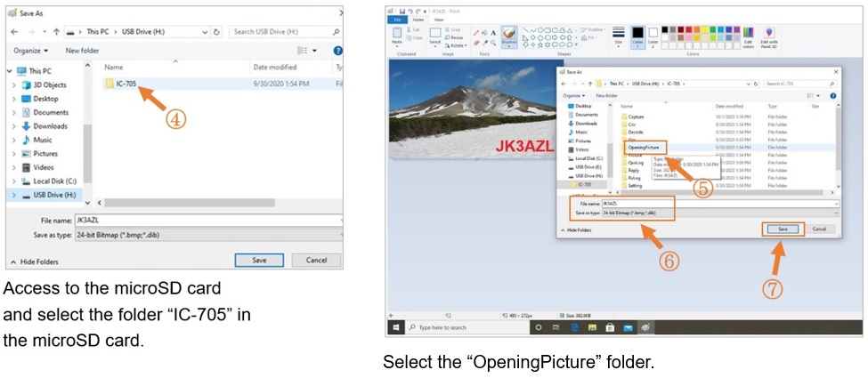Open the IC-705 folder in USB Drive

coord(125,84)
